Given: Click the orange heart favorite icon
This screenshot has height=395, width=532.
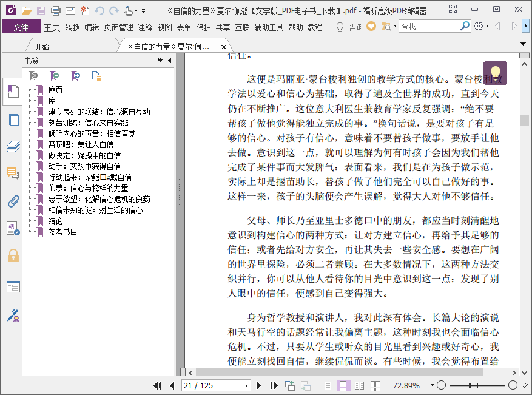Looking at the screenshot, I should click(x=371, y=26).
